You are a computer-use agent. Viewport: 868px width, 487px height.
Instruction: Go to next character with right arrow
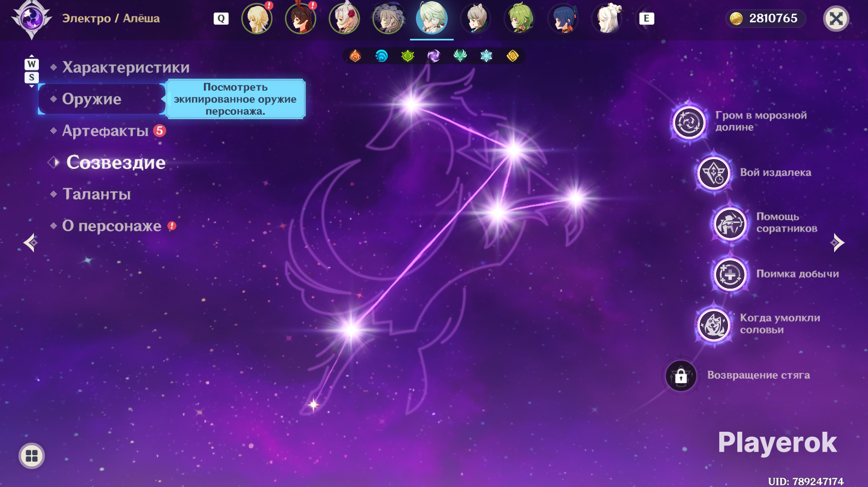tap(837, 242)
